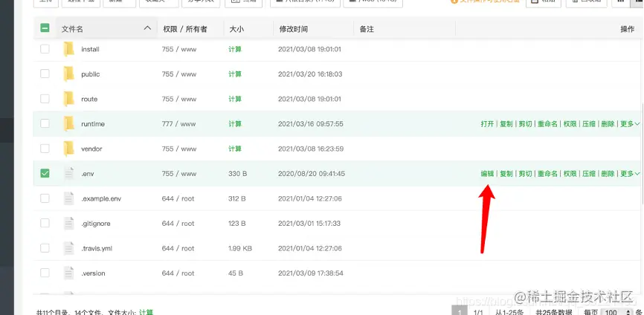
Task: Calculate size of install folder via 计算
Action: [235, 49]
